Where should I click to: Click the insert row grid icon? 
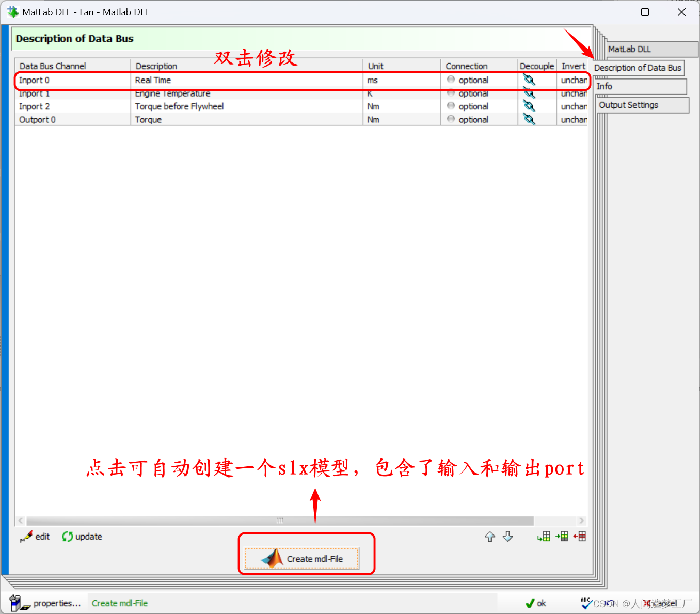[x=562, y=537]
